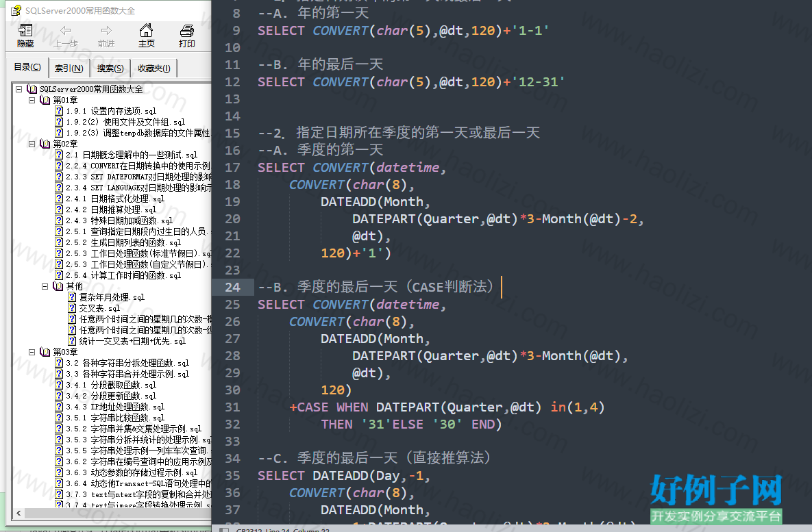This screenshot has width=812, height=532.
Task: Click the page icon beside 3.5.5 字符串处理示例
Action: pyautogui.click(x=59, y=451)
